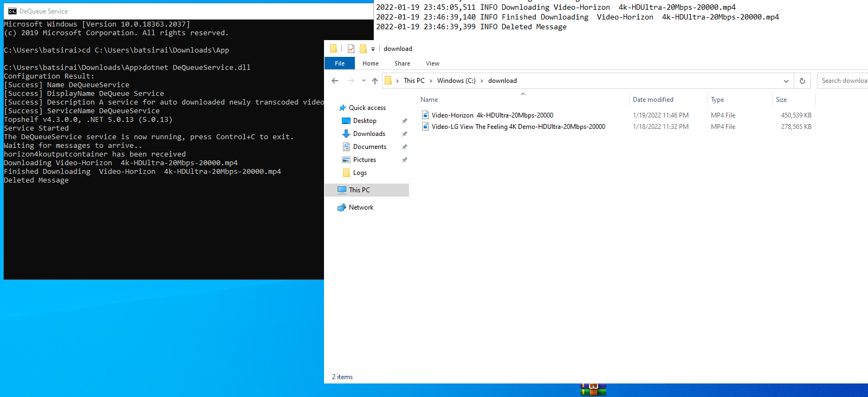Click the download breadcrumb in address bar
Viewport: 868px width, 397px height.
pos(502,81)
